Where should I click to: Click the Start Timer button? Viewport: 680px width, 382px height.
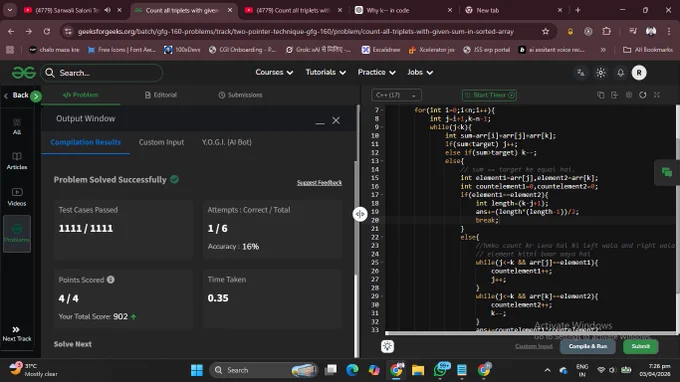(x=489, y=95)
